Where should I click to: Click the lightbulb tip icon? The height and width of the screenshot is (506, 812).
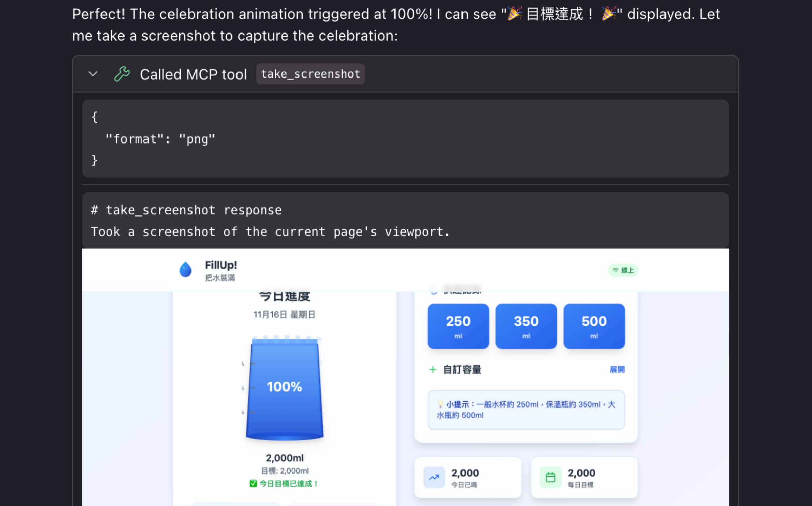click(x=440, y=404)
